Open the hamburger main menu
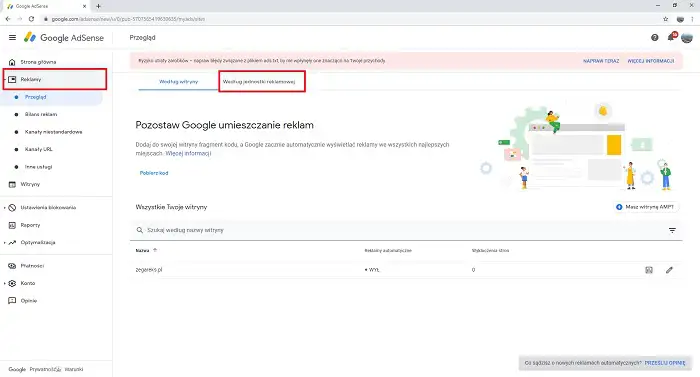The height and width of the screenshot is (377, 700). tap(12, 38)
